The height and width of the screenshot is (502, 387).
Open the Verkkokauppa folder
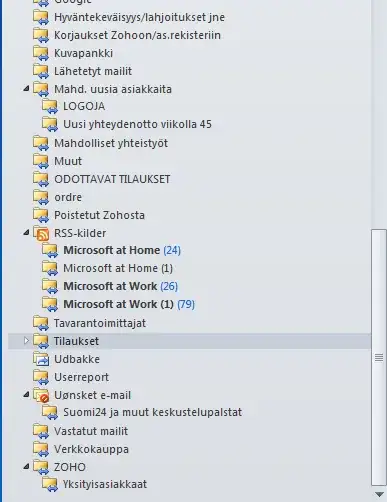[x=91, y=449]
